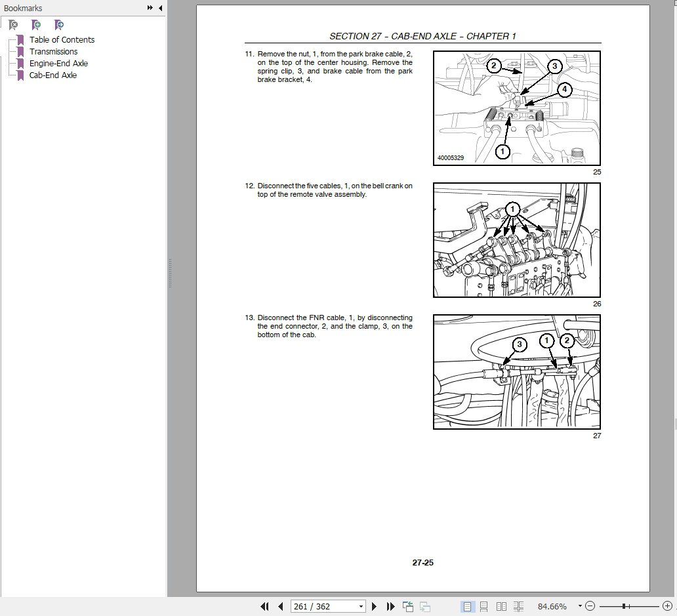This screenshot has height=616, width=677.
Task: Jump to the first page with the skip-back icon
Action: click(x=265, y=606)
